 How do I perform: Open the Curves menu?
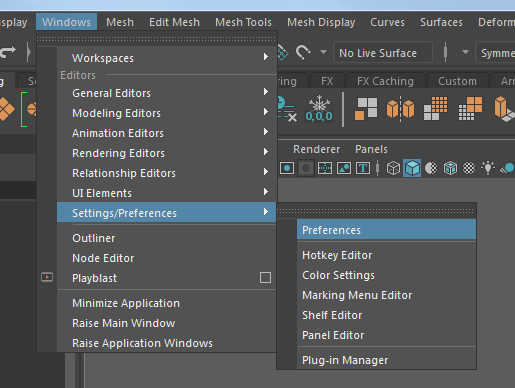coord(387,22)
